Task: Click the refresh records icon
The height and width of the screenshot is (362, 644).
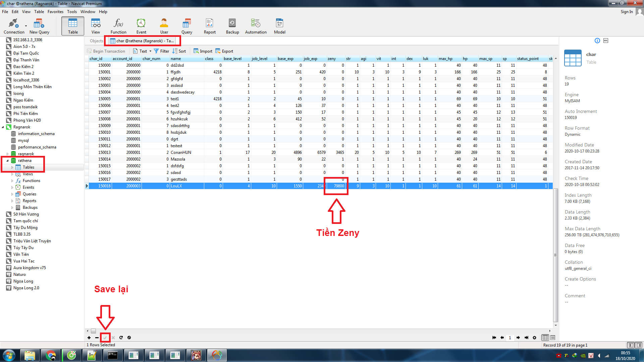Action: click(x=121, y=338)
